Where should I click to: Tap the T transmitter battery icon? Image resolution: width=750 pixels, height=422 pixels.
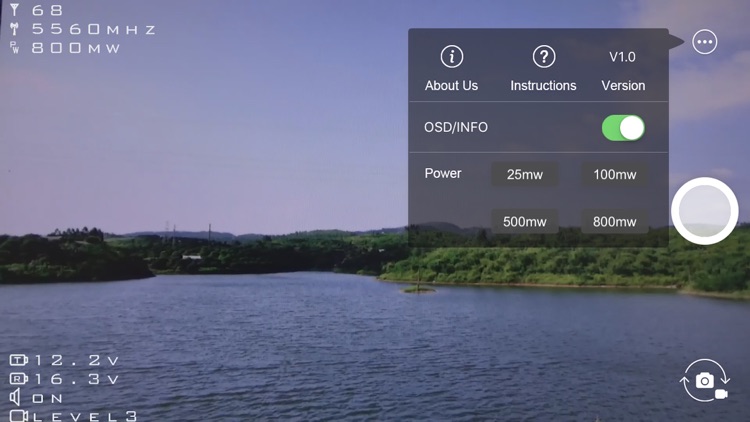19,360
